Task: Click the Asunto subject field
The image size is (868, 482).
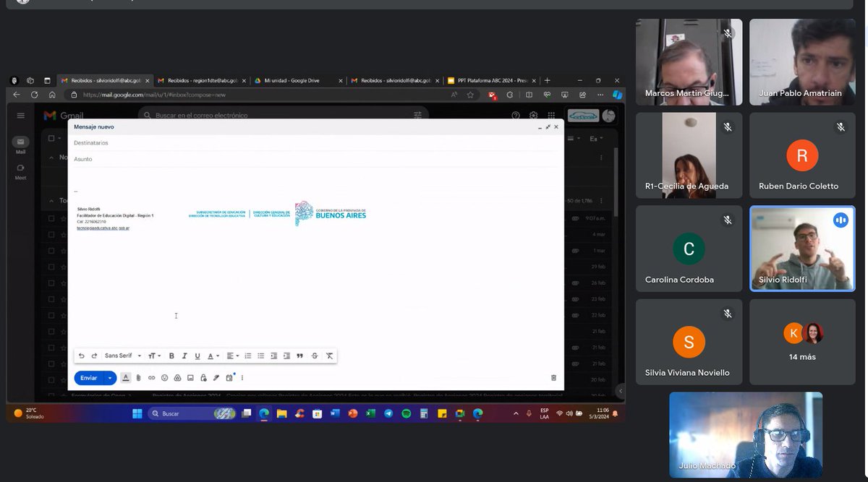Action: coord(316,159)
